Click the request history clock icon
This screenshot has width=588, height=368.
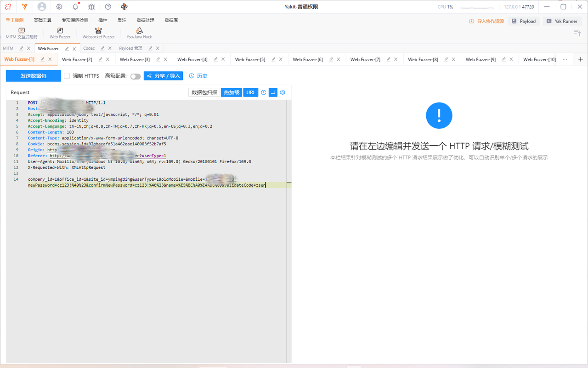point(264,92)
